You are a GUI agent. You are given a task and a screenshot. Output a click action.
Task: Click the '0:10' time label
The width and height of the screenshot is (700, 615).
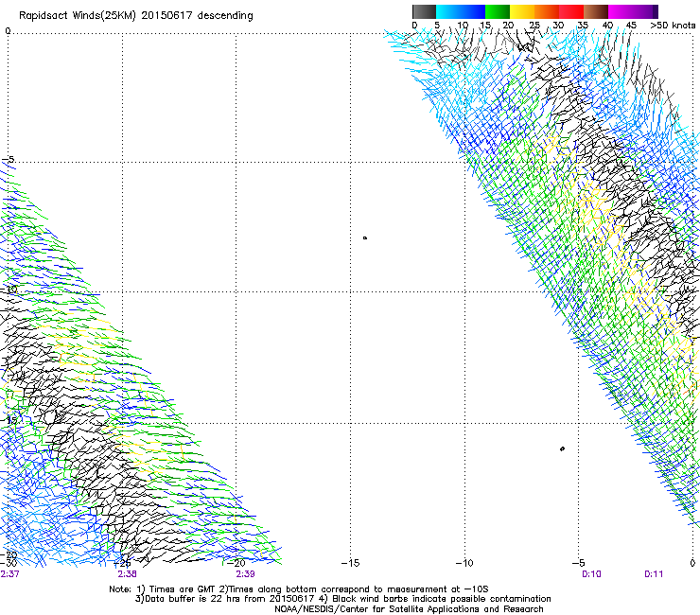click(591, 574)
